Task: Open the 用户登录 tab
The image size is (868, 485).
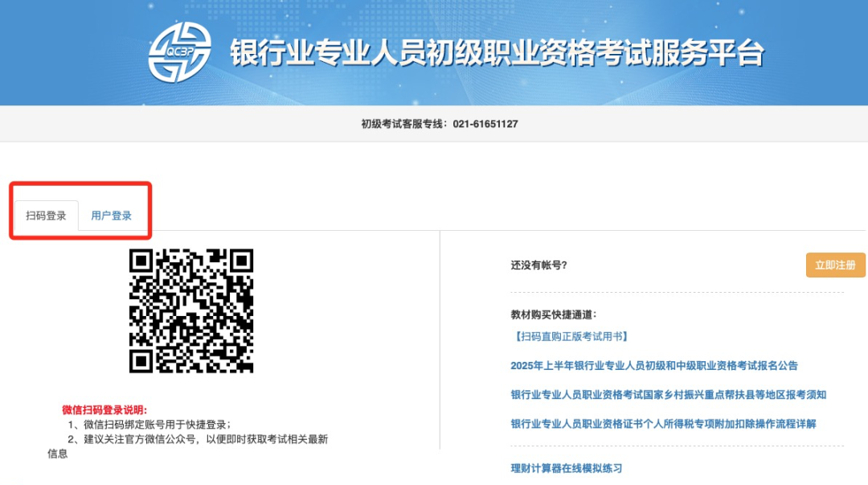Action: tap(111, 216)
